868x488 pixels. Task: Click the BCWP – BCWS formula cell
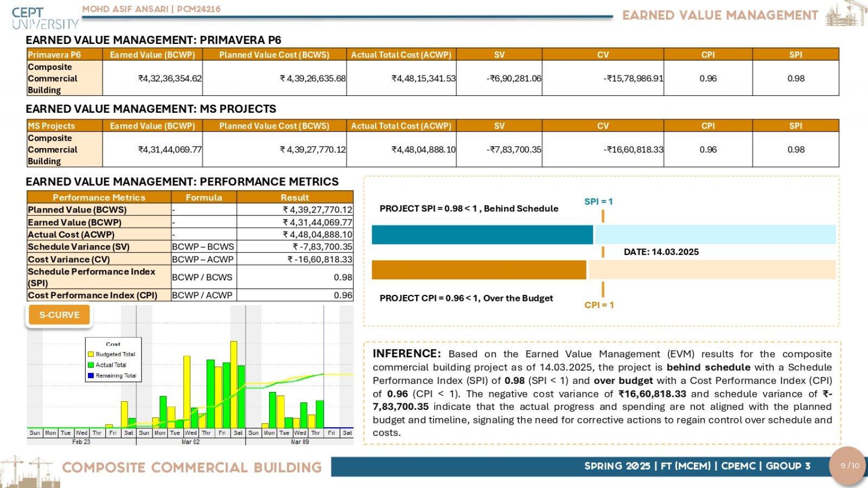click(x=204, y=247)
